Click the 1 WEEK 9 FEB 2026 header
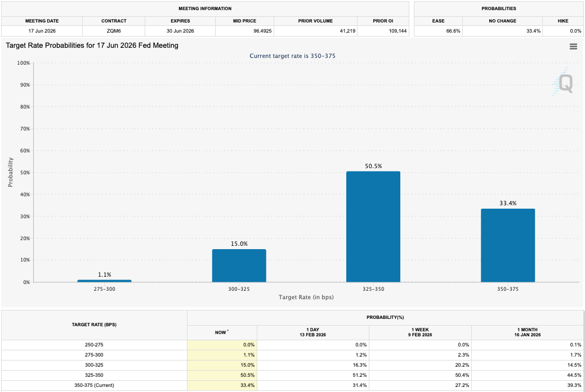The image size is (585, 392). (419, 332)
